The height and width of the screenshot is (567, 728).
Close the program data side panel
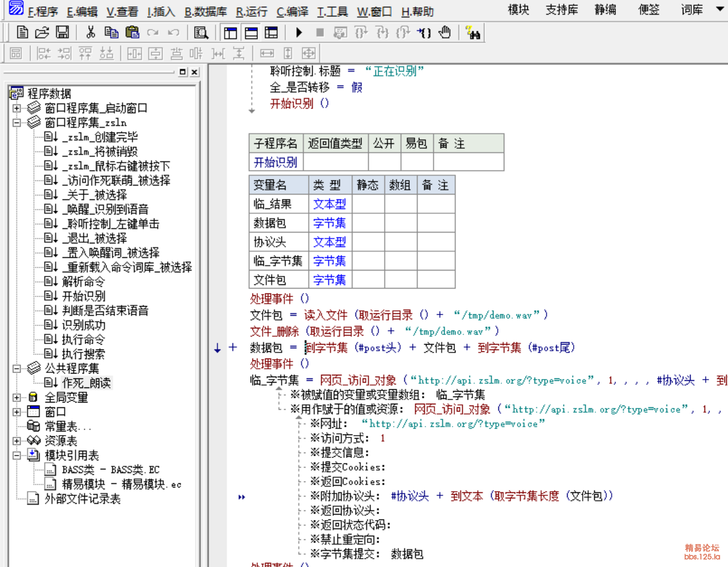(x=195, y=72)
